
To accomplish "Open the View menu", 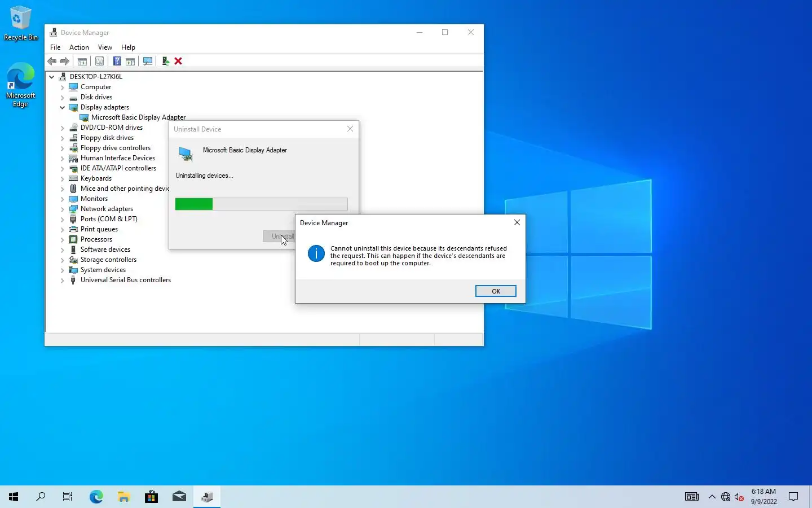I will point(105,47).
